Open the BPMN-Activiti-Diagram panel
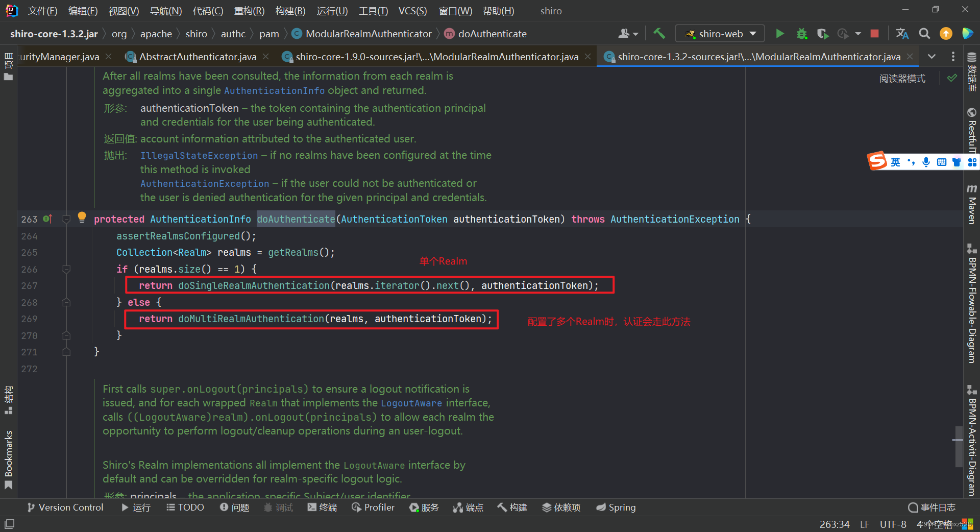980x532 pixels. coord(972,440)
